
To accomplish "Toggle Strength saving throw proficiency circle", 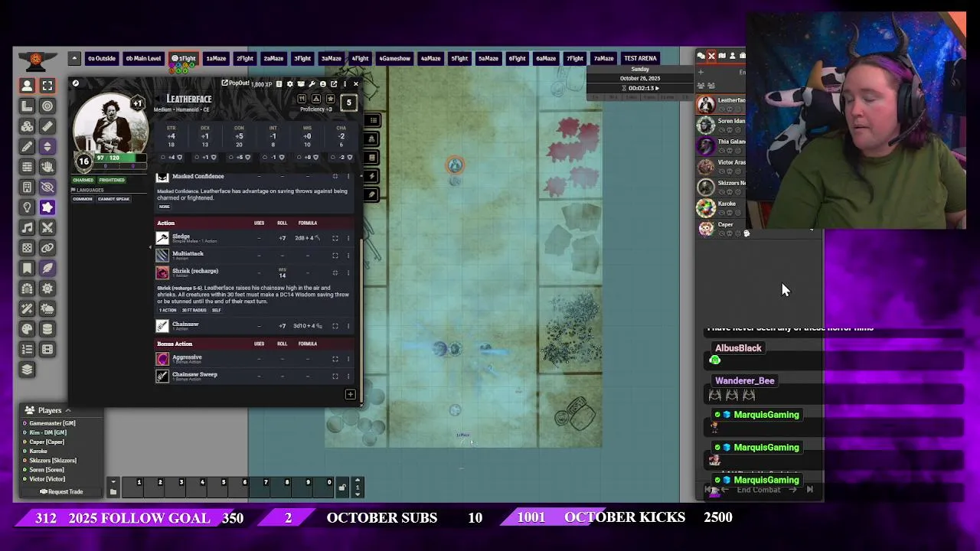I will pyautogui.click(x=163, y=158).
